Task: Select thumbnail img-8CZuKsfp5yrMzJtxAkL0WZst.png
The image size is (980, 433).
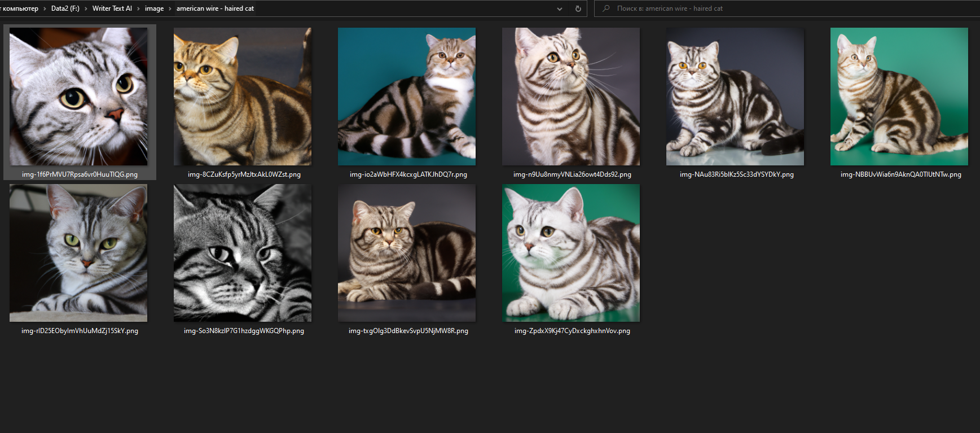Action: 243,97
